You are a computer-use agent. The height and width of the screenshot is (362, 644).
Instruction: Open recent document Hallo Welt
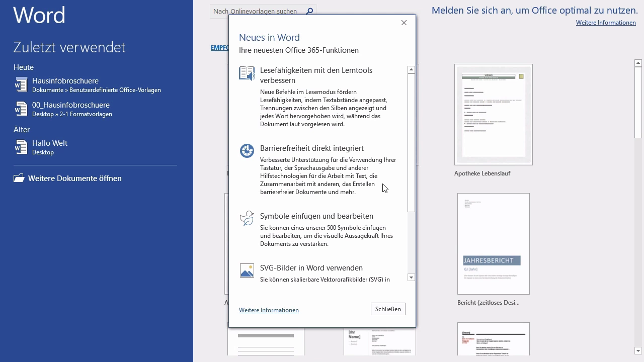[96, 147]
